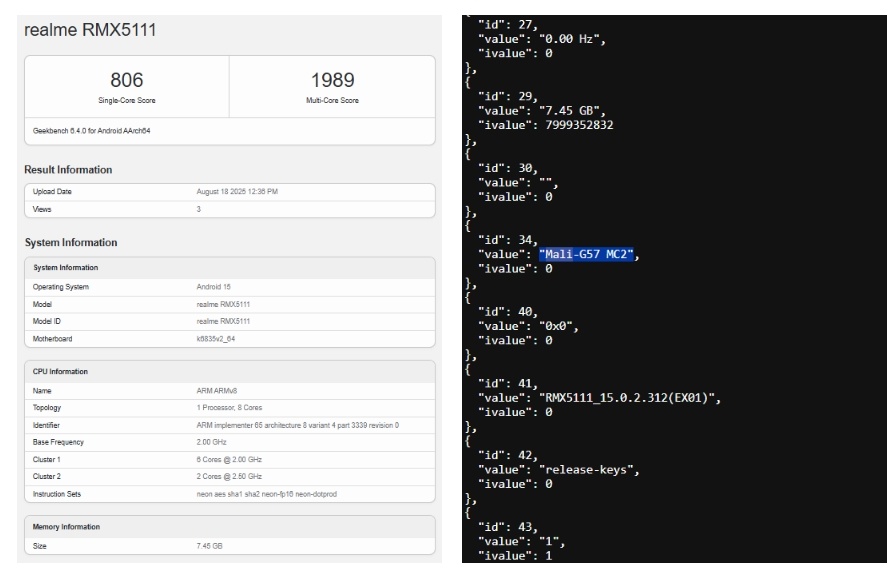Click the Upload Date row label
Screen dimensions: 896x573
click(x=52, y=191)
